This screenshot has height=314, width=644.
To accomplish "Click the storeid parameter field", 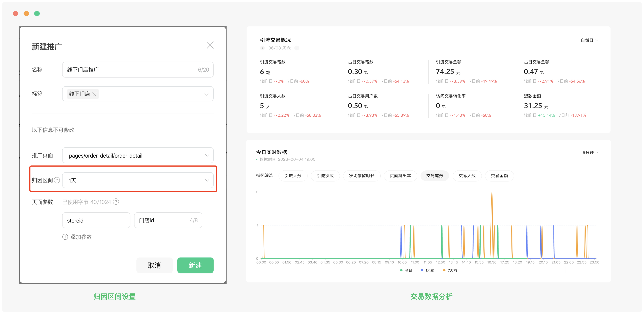I will click(x=96, y=220).
